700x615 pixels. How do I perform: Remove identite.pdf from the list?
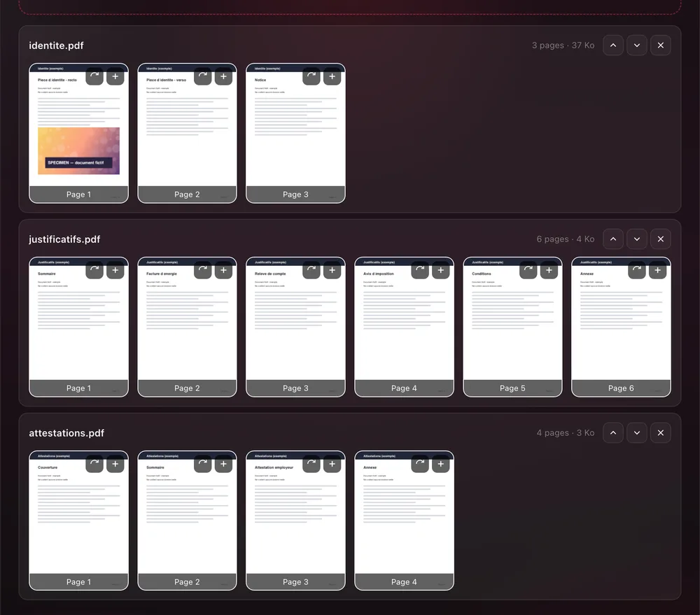(x=660, y=45)
